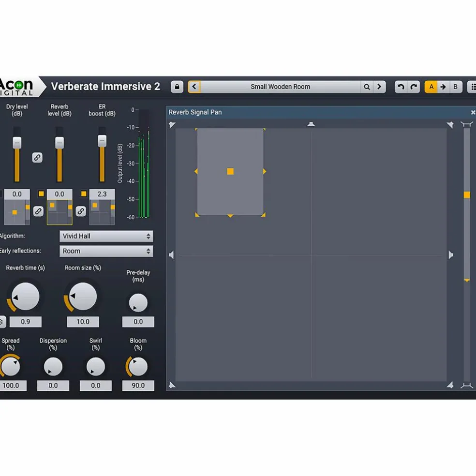Select the rear-left speaker in pan view

(x=172, y=385)
